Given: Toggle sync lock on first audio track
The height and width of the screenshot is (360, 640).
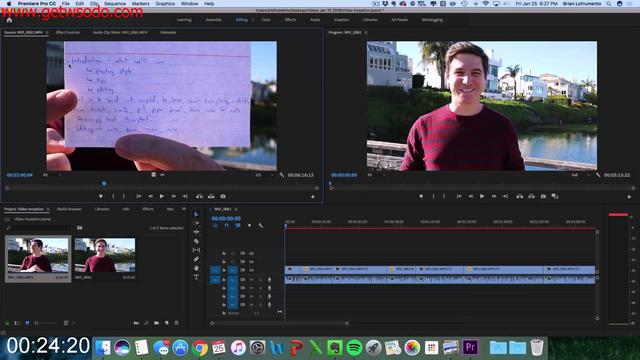Looking at the screenshot, I should tap(242, 280).
